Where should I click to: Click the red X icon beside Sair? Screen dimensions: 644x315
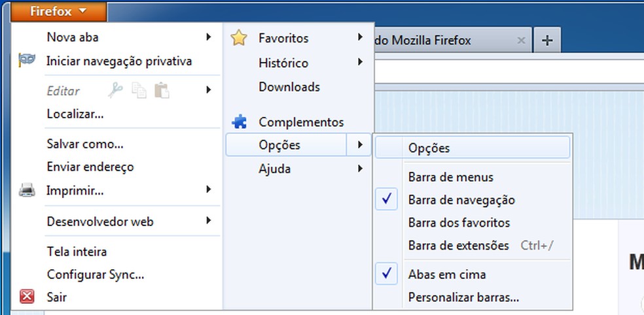click(x=27, y=297)
